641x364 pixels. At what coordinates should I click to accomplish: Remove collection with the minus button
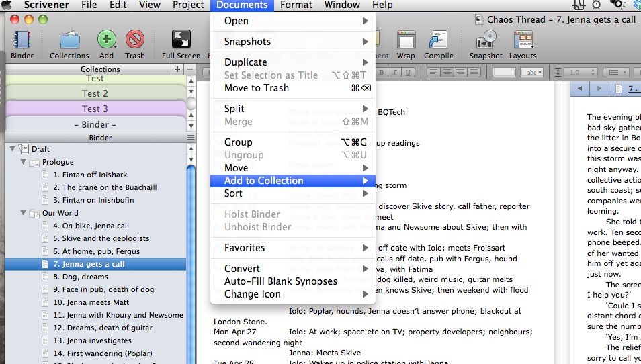[x=190, y=69]
